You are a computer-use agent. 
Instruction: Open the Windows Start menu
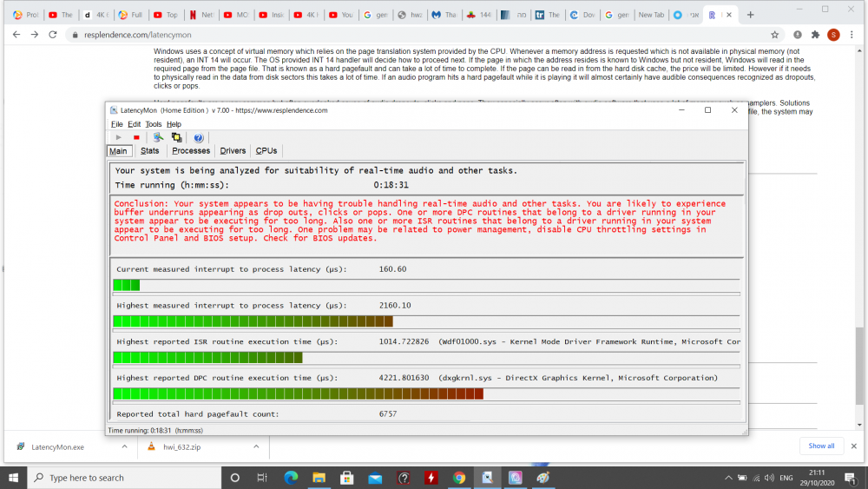pos(13,478)
